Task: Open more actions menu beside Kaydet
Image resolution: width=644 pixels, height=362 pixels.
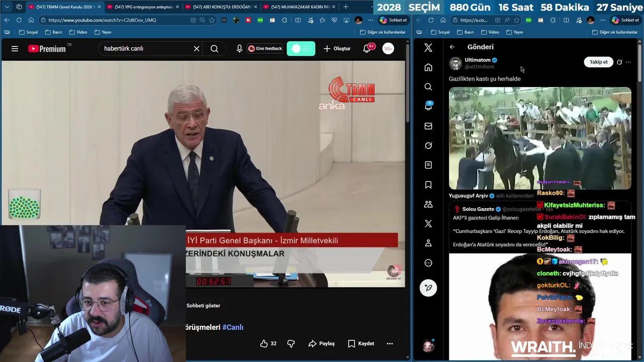Action: (x=389, y=343)
